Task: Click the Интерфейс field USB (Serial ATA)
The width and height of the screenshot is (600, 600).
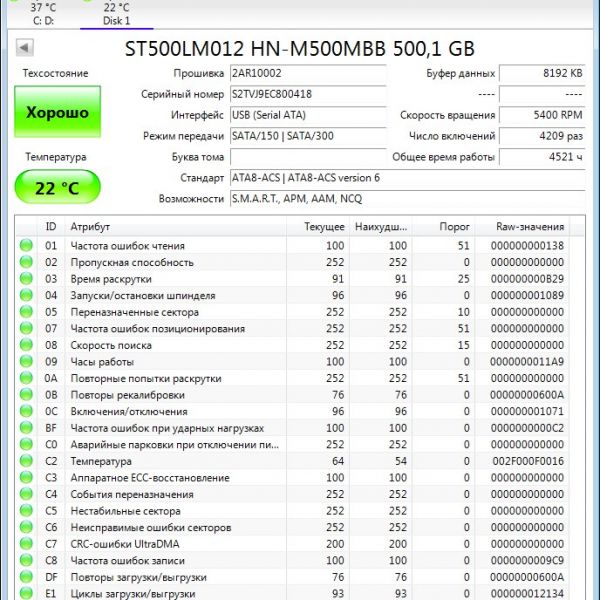Action: point(308,115)
